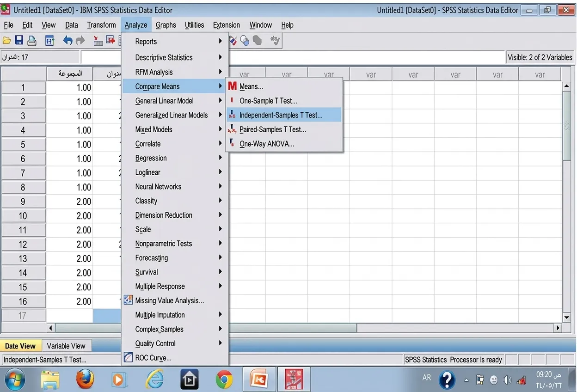The height and width of the screenshot is (392, 577).
Task: Choose Paired-Samples T Test
Action: tap(284, 129)
